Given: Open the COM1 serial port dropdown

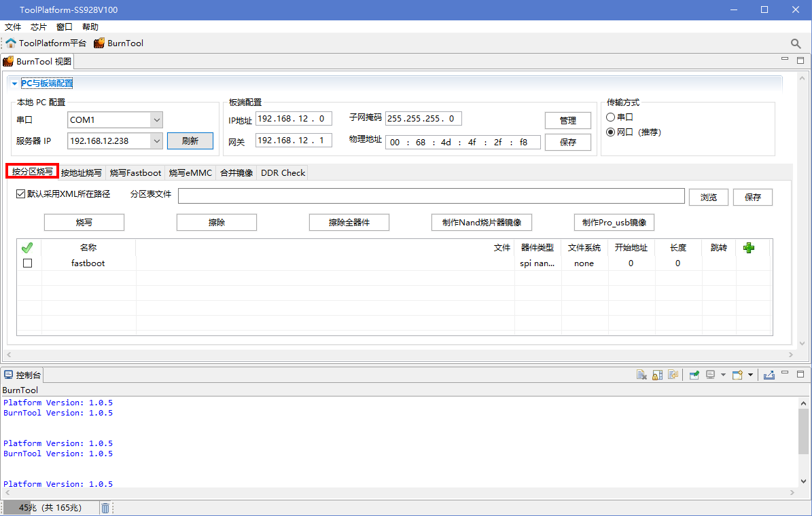Looking at the screenshot, I should (156, 120).
